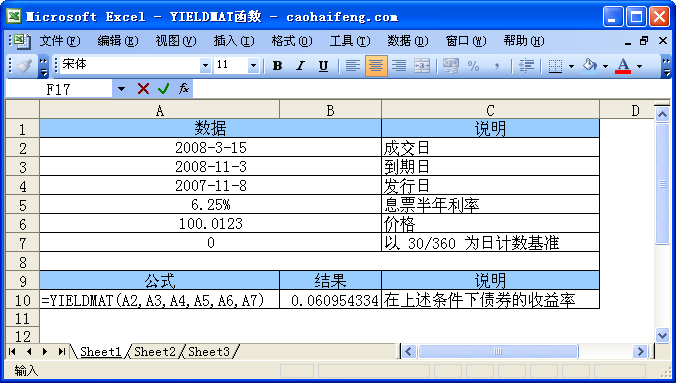Toggle center alignment
Screen dimensions: 676x383
click(376, 66)
